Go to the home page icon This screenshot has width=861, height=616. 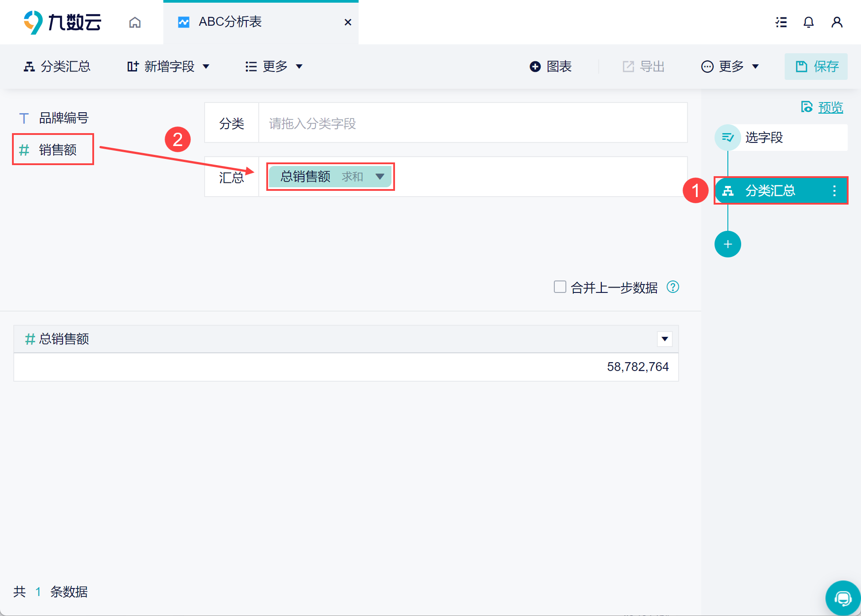135,22
